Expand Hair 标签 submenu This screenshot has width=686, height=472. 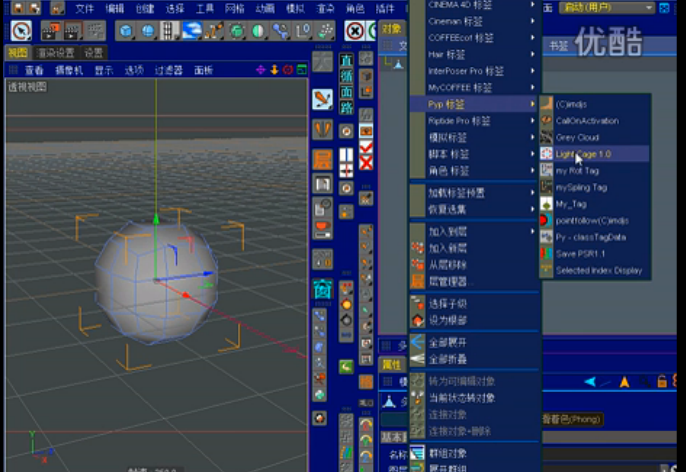click(x=474, y=54)
